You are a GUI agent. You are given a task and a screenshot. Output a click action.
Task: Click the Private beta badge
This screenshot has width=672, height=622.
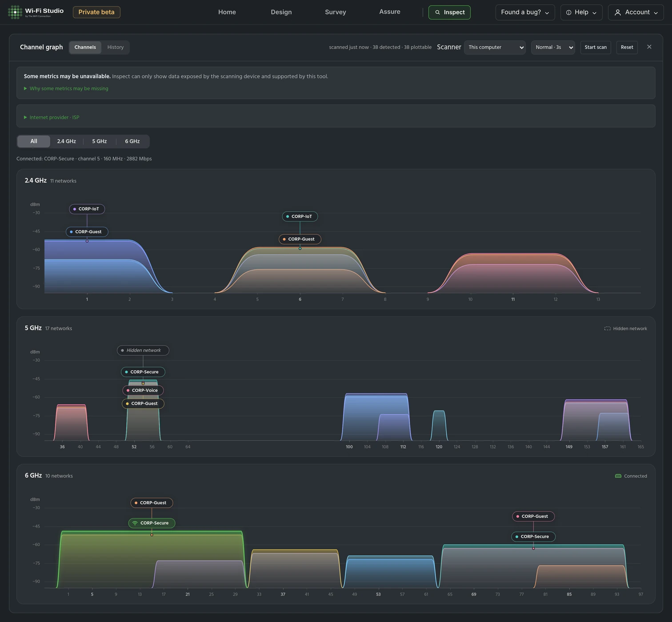pos(96,12)
